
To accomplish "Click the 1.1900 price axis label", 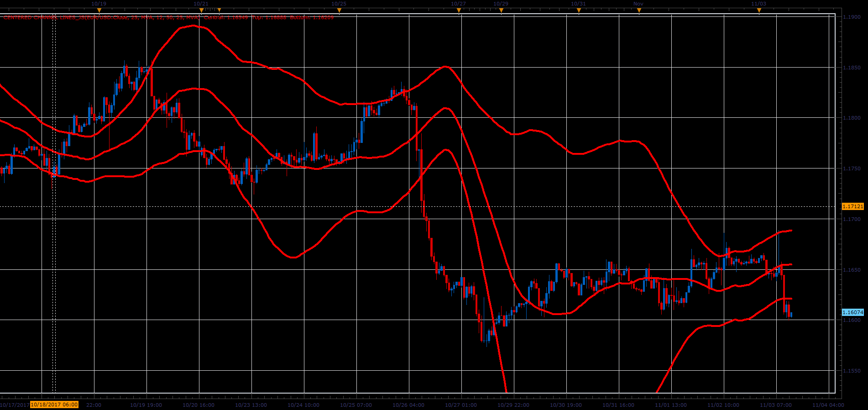I will [852, 17].
